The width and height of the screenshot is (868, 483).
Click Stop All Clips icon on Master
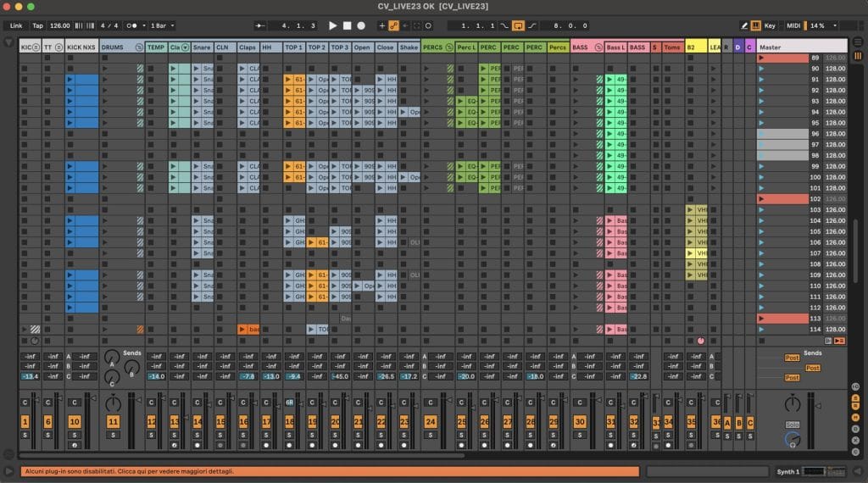click(762, 341)
